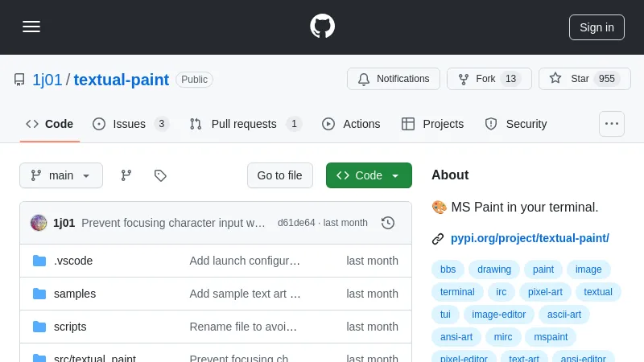Open the branches list icon
This screenshot has height=362, width=644.
pos(126,175)
